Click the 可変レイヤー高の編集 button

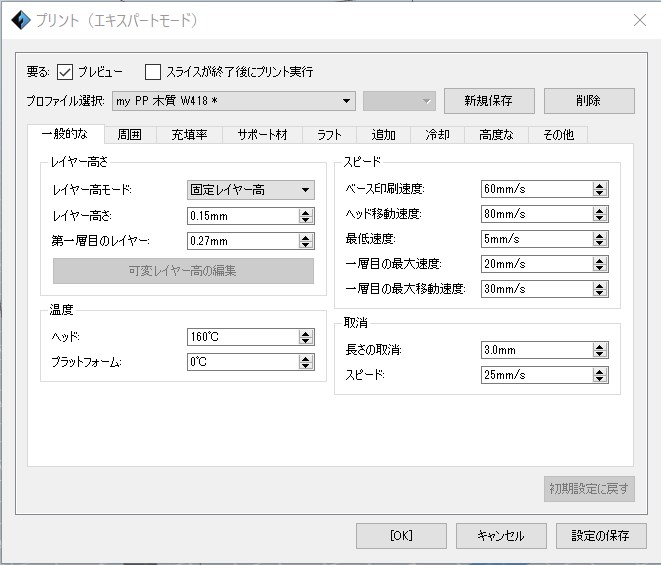(183, 271)
